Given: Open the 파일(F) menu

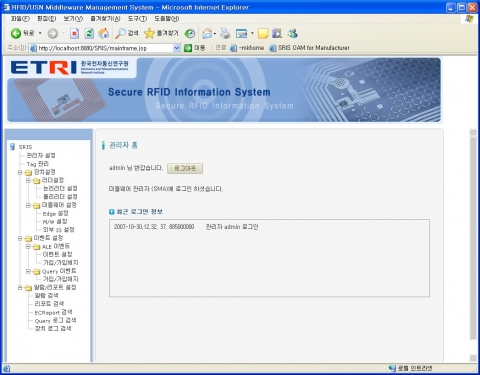Looking at the screenshot, I should tap(20, 19).
